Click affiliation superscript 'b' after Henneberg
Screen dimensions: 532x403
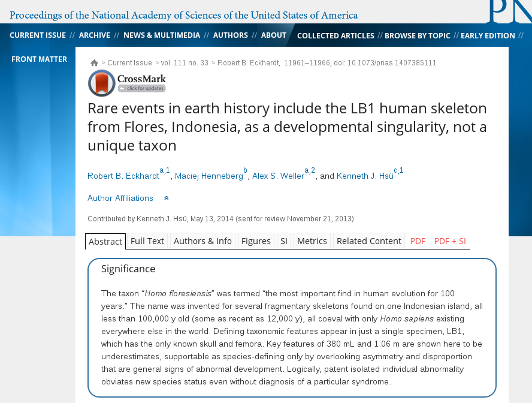(245, 170)
